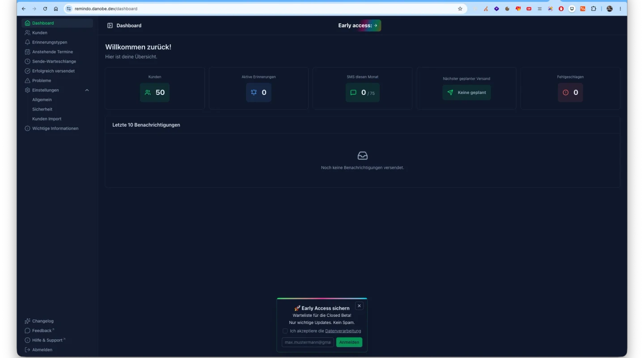The image size is (644, 358).
Task: Open Probleme warning triangle icon
Action: point(28,81)
